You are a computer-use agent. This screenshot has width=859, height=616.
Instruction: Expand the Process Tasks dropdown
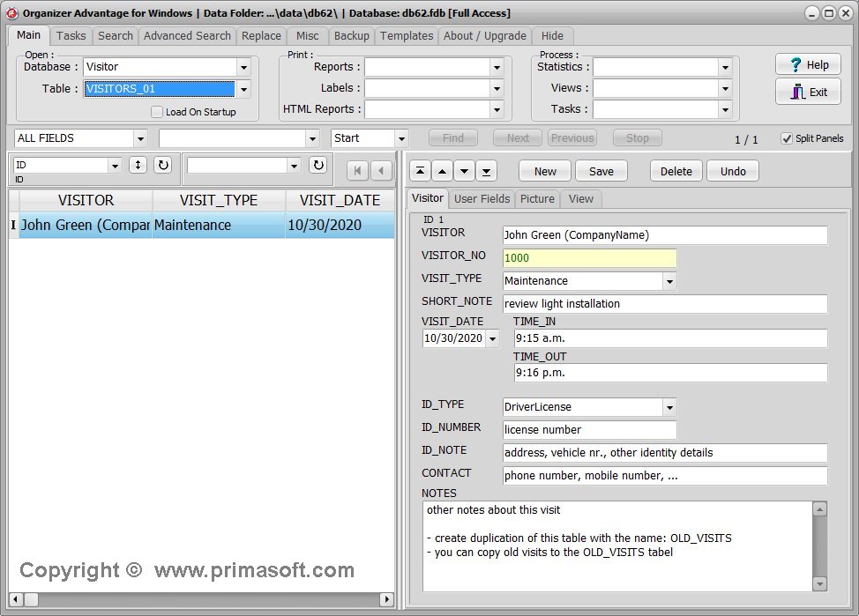click(x=725, y=109)
